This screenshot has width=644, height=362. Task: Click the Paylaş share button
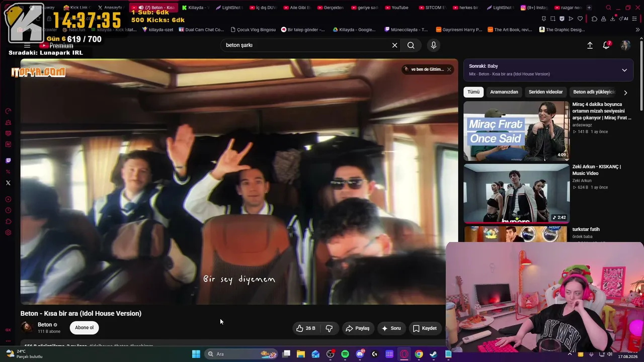(x=357, y=328)
